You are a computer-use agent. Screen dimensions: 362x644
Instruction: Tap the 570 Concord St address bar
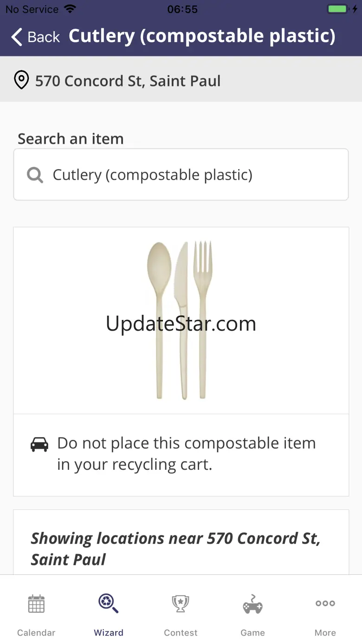[181, 80]
